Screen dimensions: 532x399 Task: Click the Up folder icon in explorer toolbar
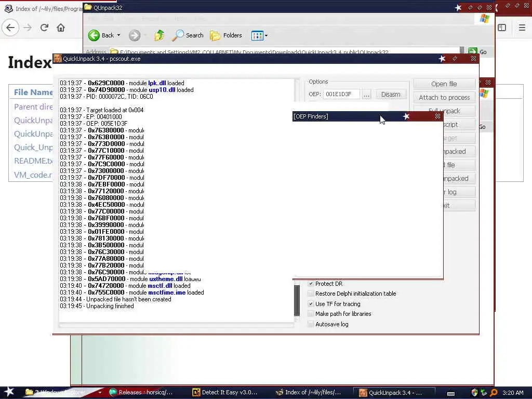(159, 35)
